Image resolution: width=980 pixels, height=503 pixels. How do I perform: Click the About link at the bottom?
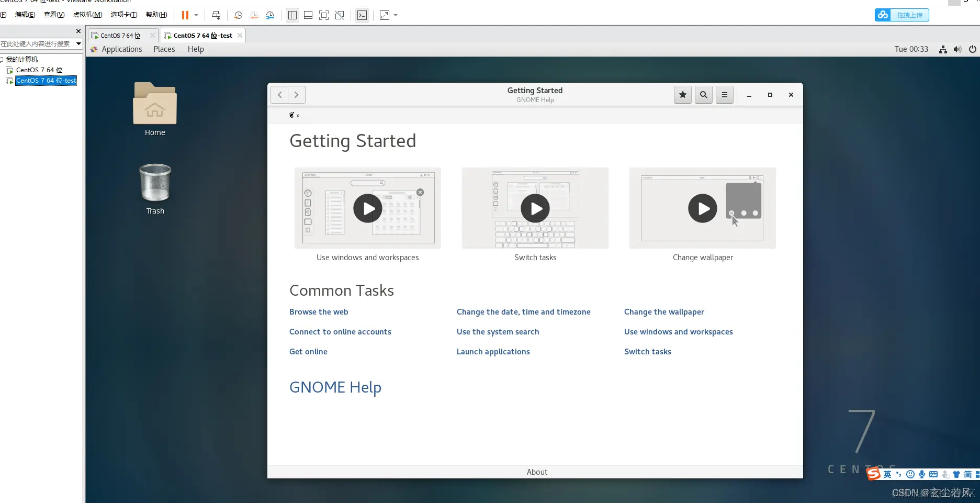pyautogui.click(x=537, y=472)
